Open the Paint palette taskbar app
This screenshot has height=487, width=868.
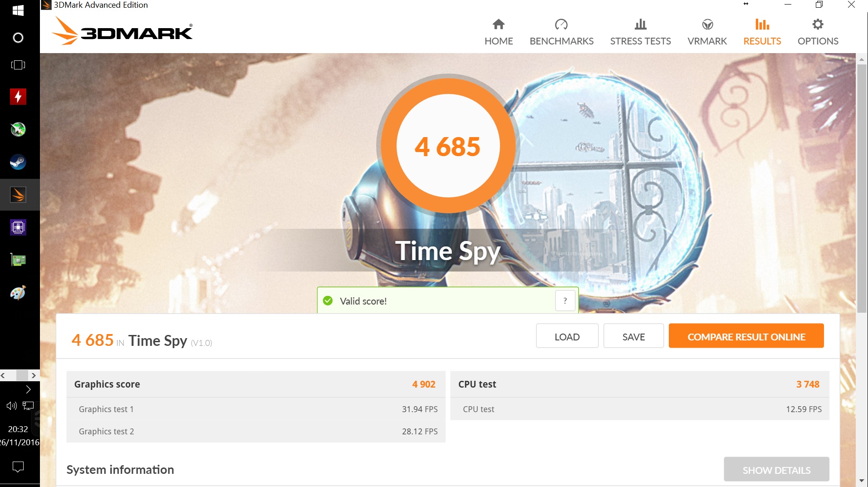pyautogui.click(x=18, y=293)
